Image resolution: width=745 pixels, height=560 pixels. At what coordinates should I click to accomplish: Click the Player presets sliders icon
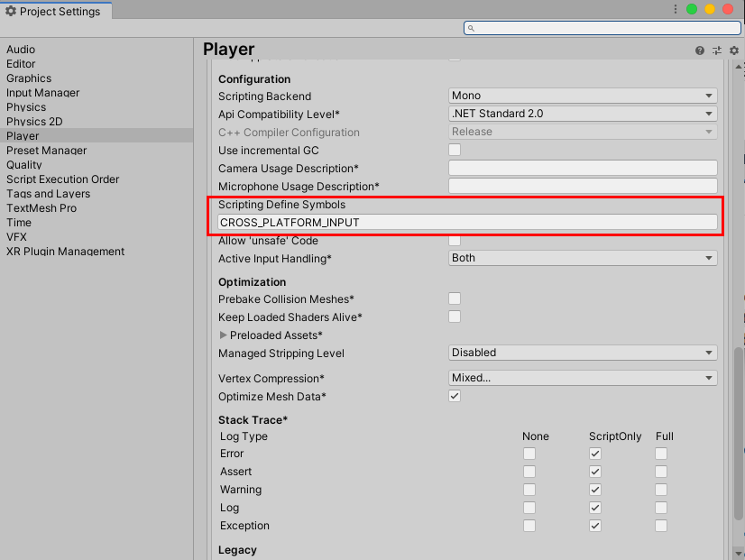717,51
